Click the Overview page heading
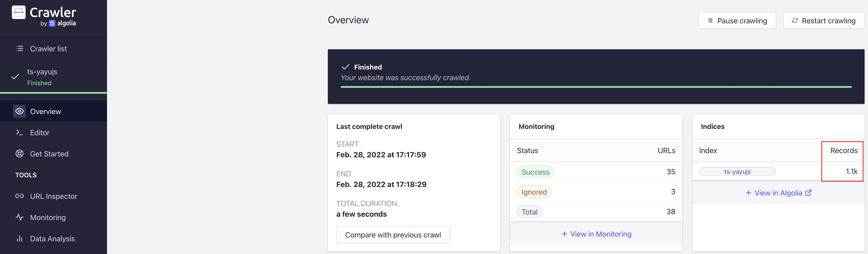The width and height of the screenshot is (868, 254). tap(348, 20)
